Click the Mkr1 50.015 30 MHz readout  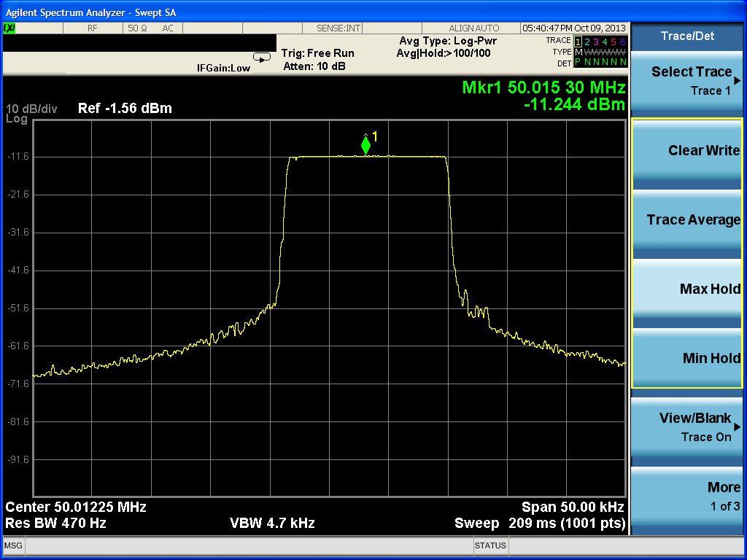(543, 87)
